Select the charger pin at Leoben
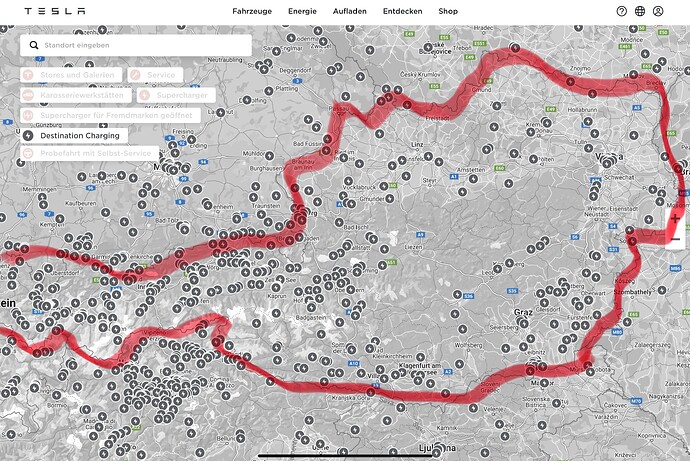This screenshot has width=690, height=461. [x=497, y=269]
